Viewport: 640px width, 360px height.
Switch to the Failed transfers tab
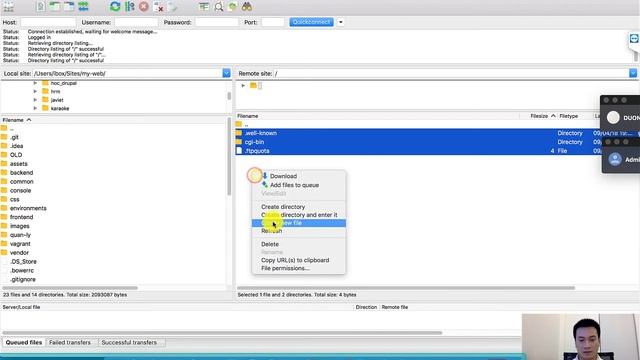coord(70,342)
